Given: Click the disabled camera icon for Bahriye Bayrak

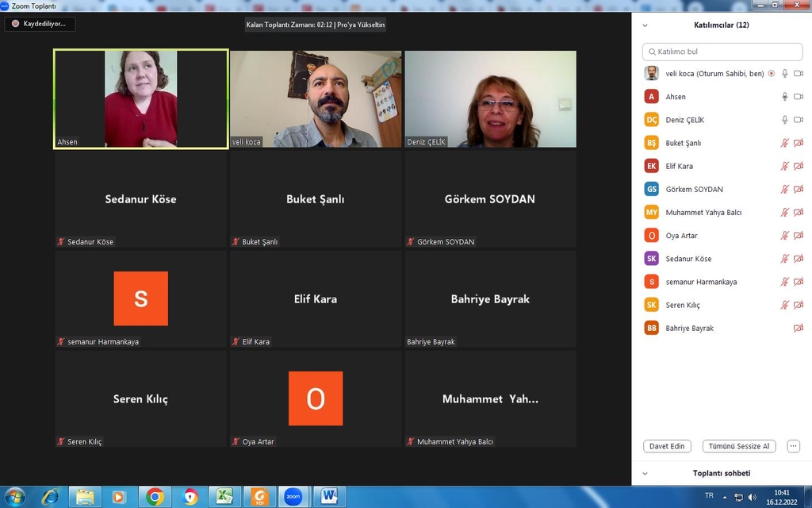Looking at the screenshot, I should tap(799, 328).
